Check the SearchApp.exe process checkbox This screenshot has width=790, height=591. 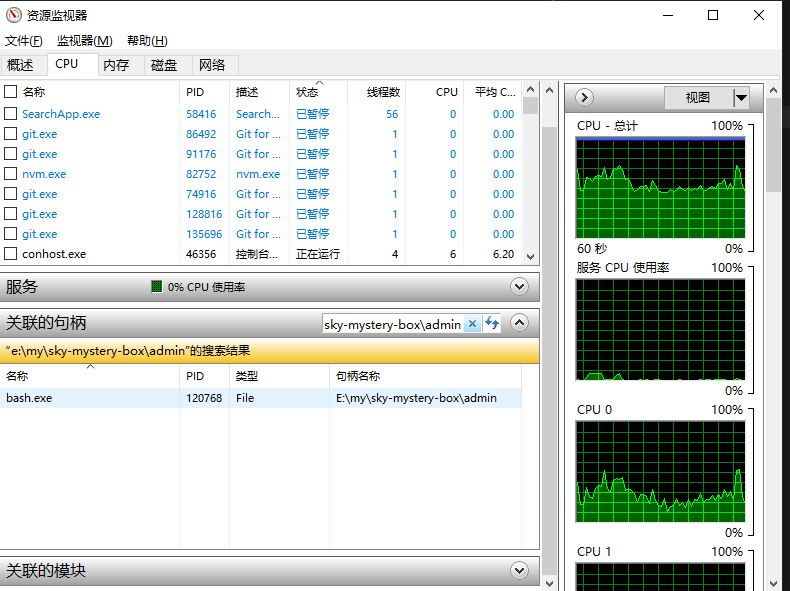(x=11, y=114)
